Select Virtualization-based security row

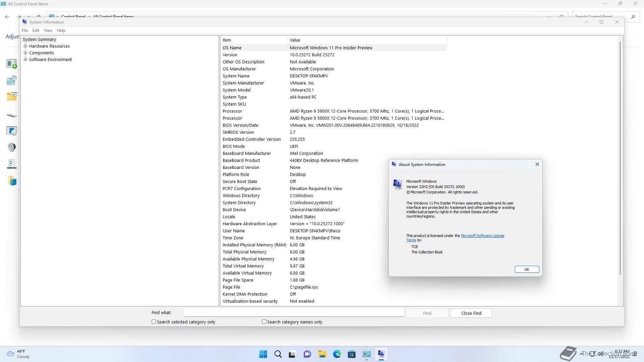(334, 301)
